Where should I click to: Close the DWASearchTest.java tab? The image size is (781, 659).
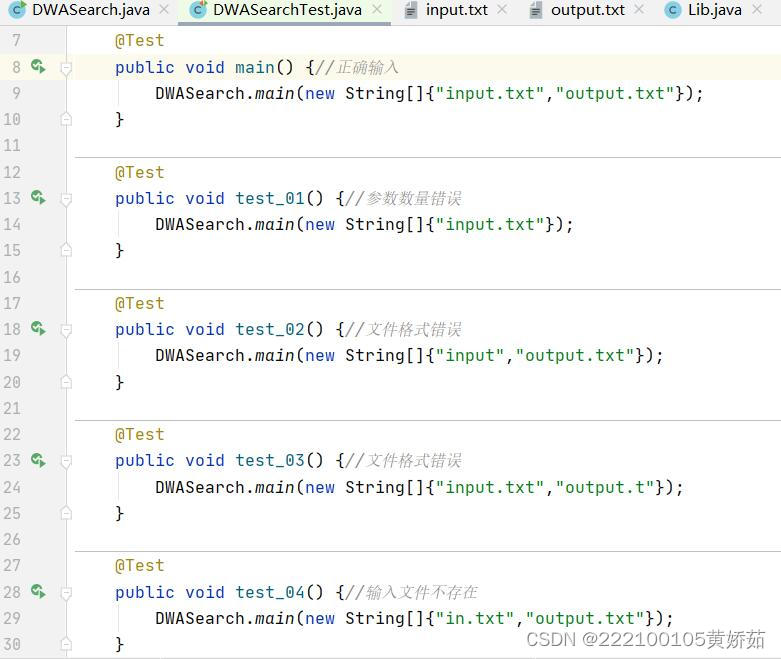point(378,9)
